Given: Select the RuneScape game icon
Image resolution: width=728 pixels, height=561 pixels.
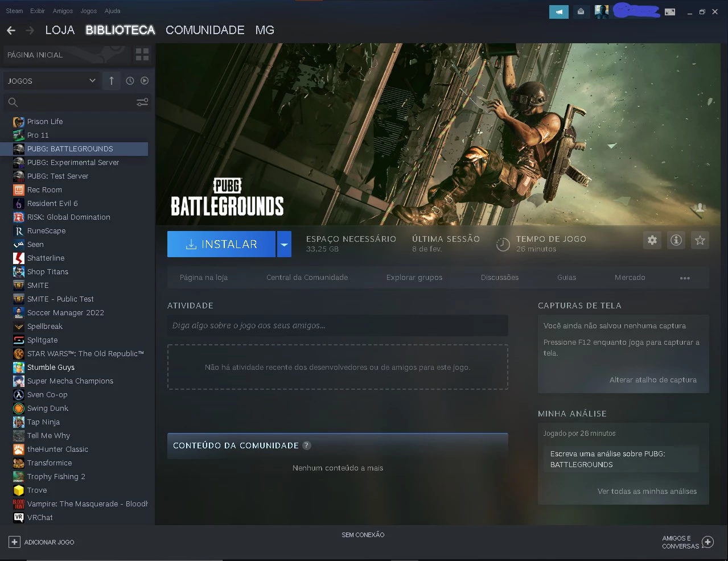Looking at the screenshot, I should pos(19,231).
